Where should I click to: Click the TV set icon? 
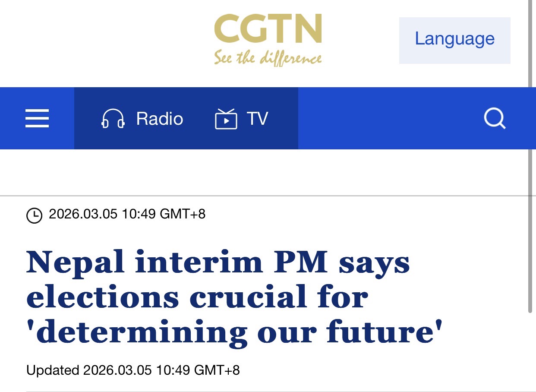click(x=226, y=119)
